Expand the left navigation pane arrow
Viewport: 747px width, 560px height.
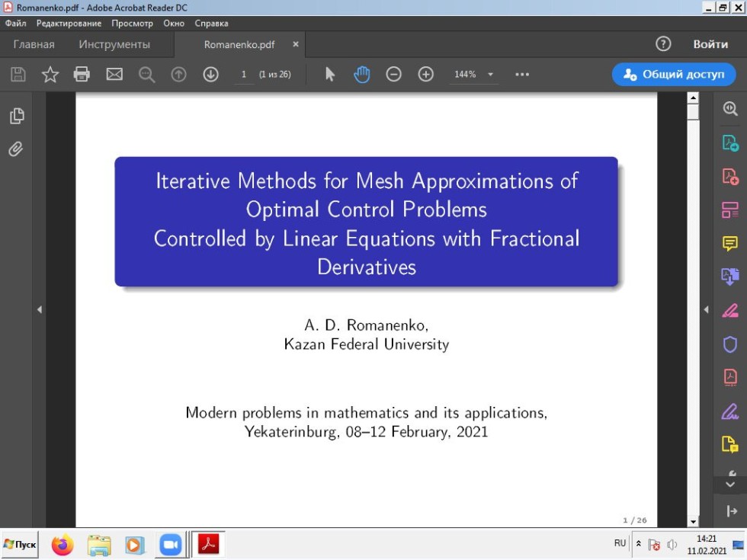pyautogui.click(x=39, y=309)
